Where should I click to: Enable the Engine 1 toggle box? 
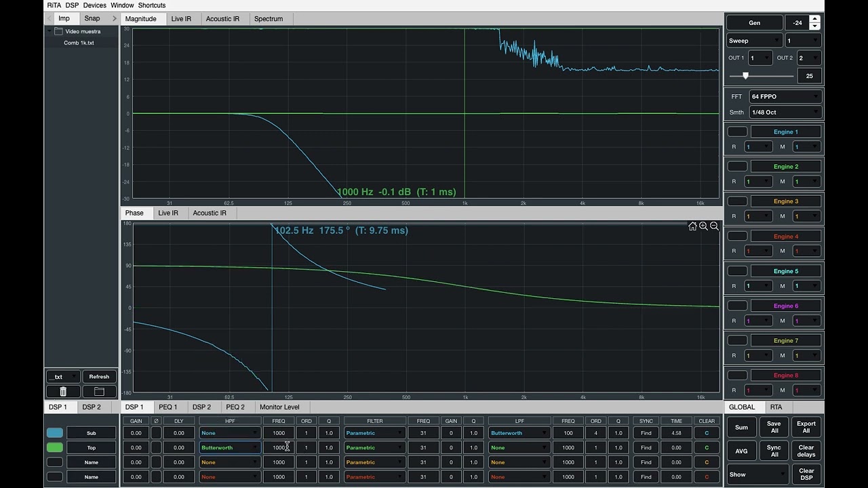[x=737, y=131]
